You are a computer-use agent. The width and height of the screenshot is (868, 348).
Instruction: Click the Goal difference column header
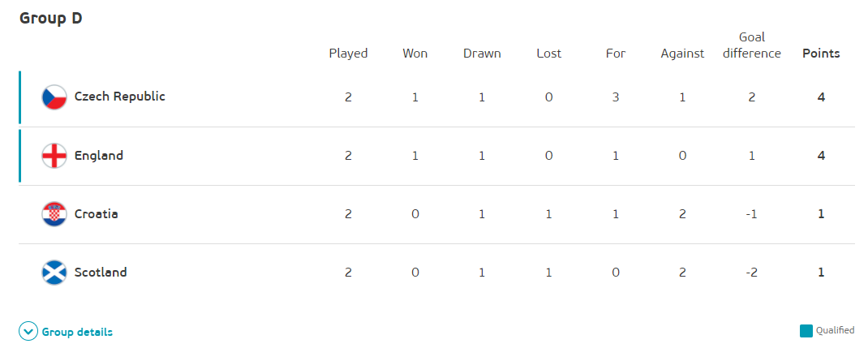pyautogui.click(x=752, y=45)
